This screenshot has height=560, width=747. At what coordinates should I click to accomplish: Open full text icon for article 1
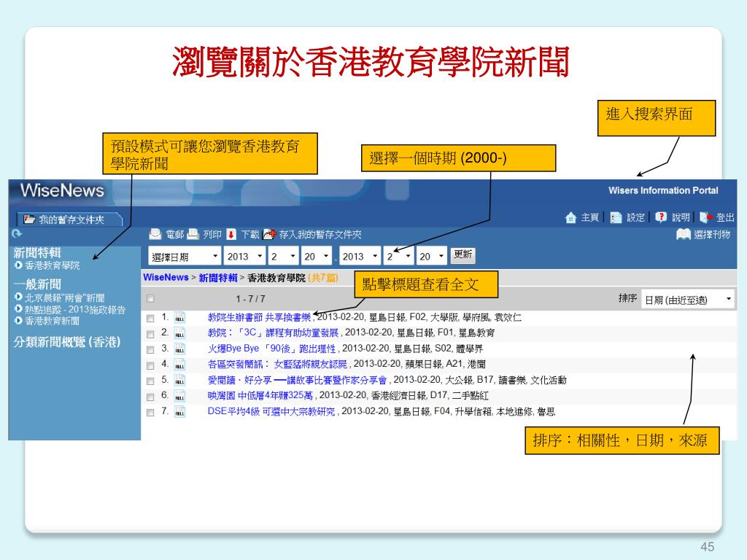179,317
